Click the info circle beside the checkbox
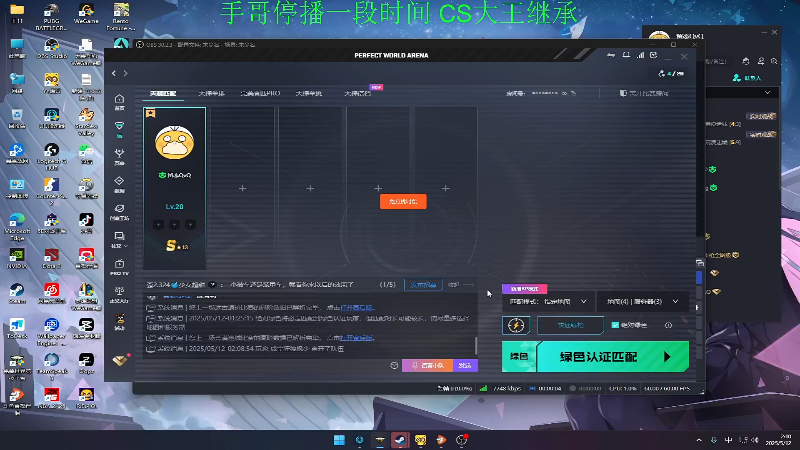The width and height of the screenshot is (800, 450). click(x=668, y=325)
